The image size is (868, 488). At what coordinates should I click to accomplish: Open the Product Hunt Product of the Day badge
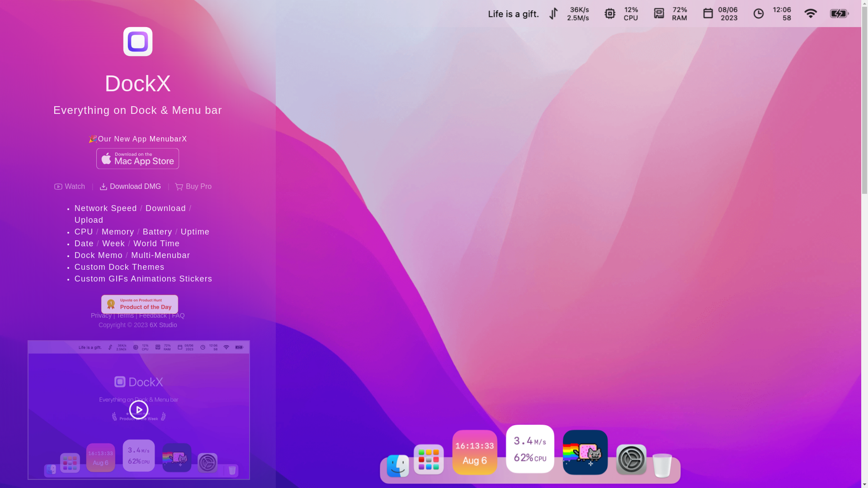click(x=139, y=304)
